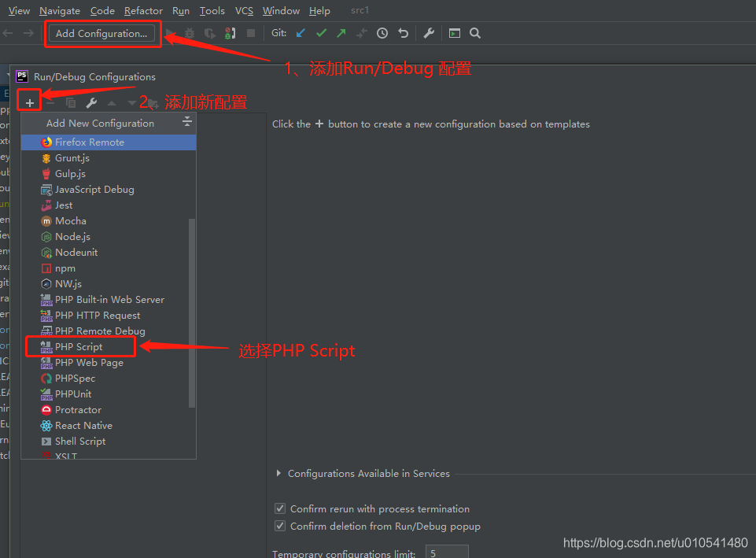Click the Git update project blue arrow
The image size is (756, 558).
click(x=301, y=33)
